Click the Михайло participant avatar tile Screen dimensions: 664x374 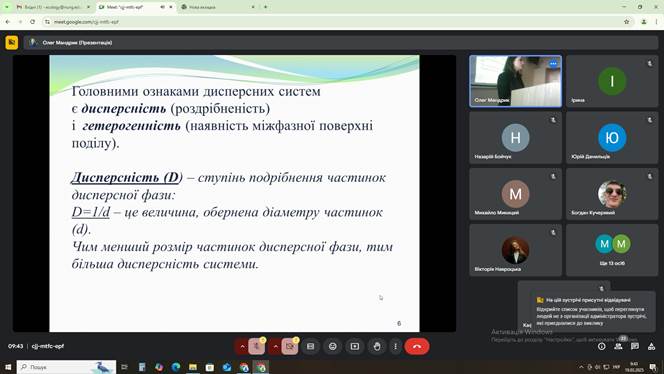(x=515, y=194)
